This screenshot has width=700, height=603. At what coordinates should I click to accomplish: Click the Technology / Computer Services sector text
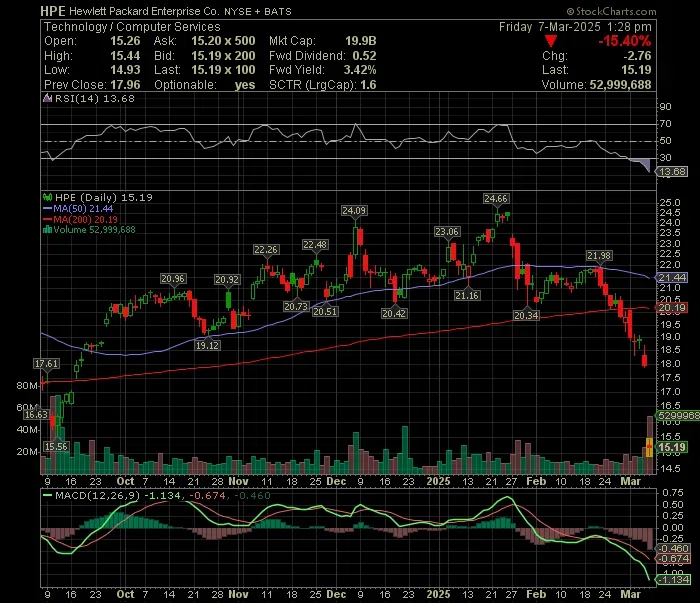[x=132, y=27]
